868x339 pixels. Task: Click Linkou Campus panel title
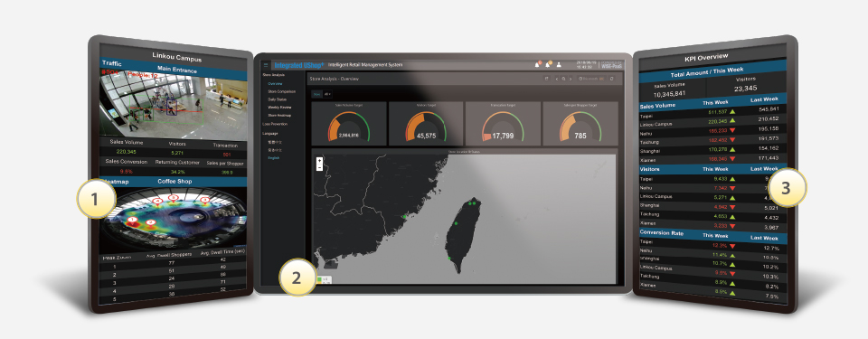[x=176, y=58]
